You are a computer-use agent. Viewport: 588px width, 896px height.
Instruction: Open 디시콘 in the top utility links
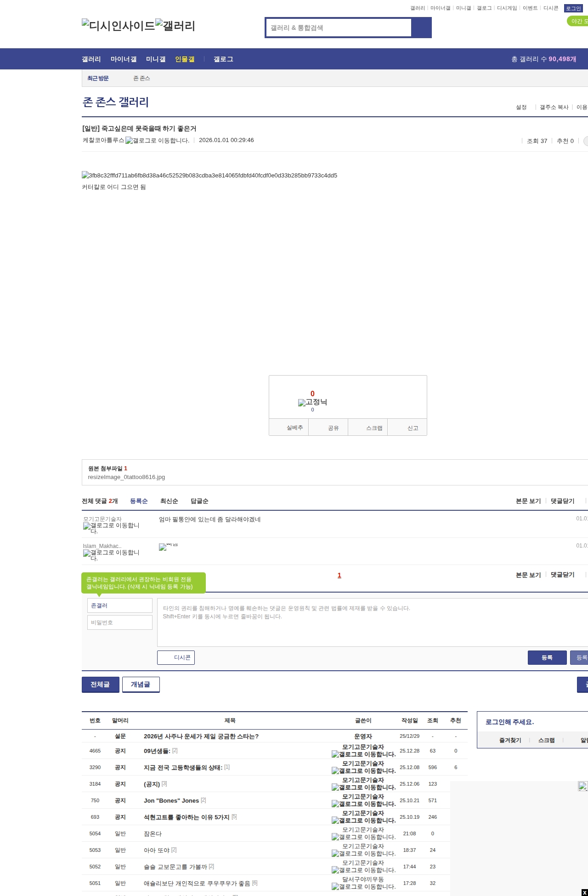point(551,8)
